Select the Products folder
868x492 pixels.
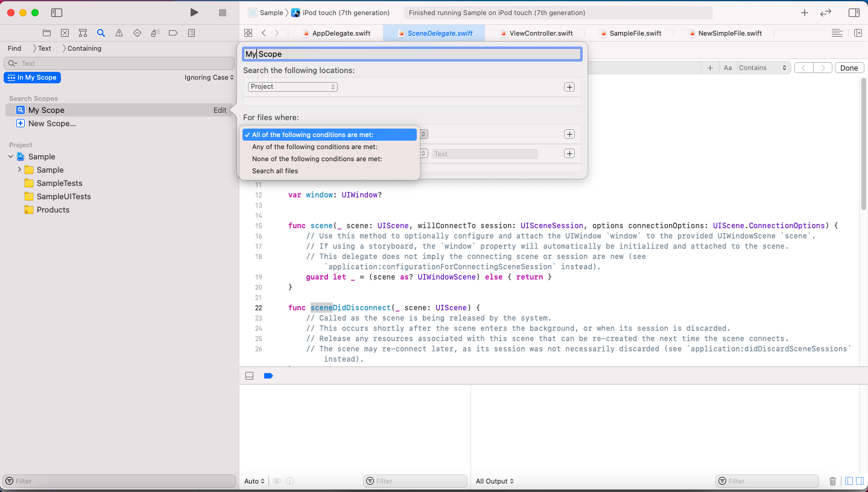[53, 209]
